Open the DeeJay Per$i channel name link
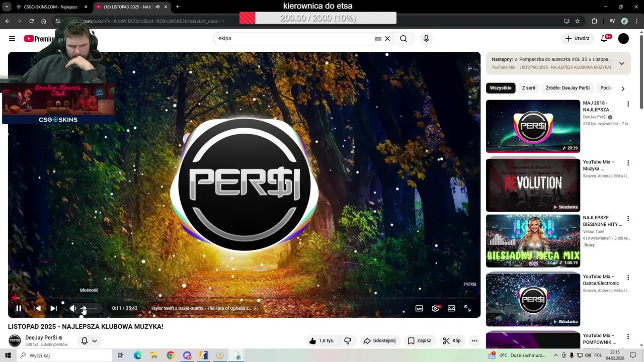Screen dimensions: 644x362 click(41, 338)
